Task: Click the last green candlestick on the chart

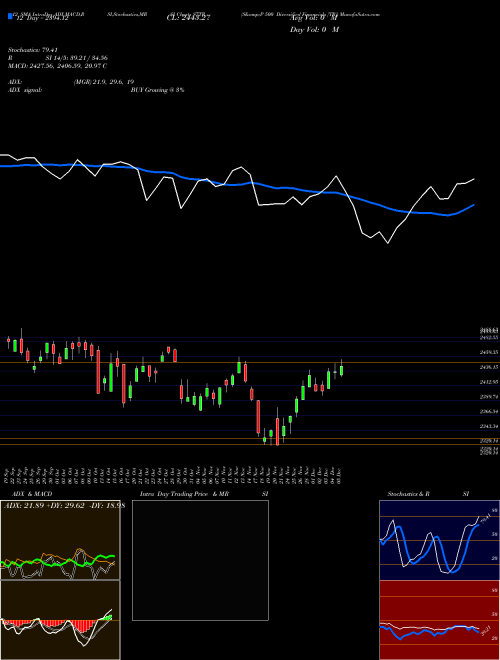Action: pos(341,370)
